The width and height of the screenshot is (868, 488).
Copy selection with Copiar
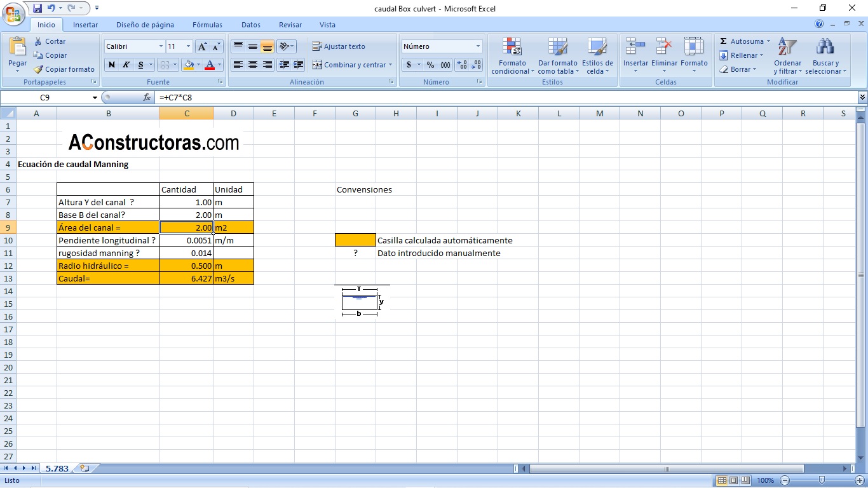pyautogui.click(x=50, y=55)
